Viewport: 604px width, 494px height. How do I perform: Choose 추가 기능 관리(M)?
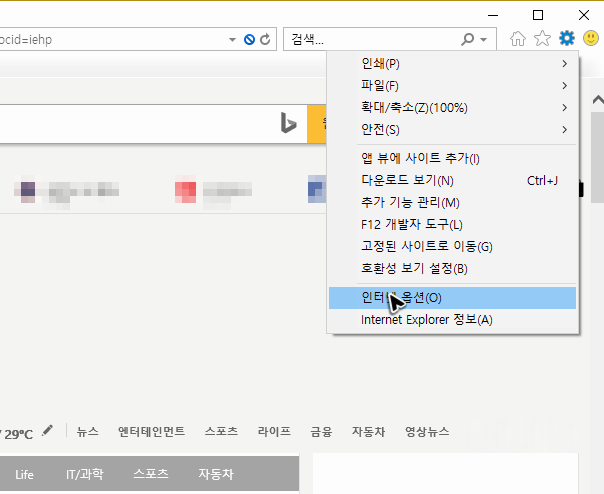click(453, 202)
